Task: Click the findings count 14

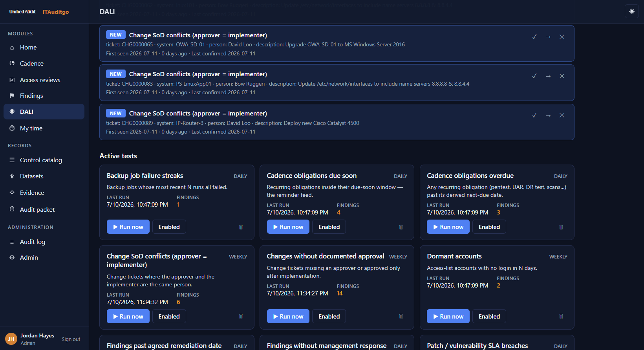Action: pyautogui.click(x=340, y=293)
